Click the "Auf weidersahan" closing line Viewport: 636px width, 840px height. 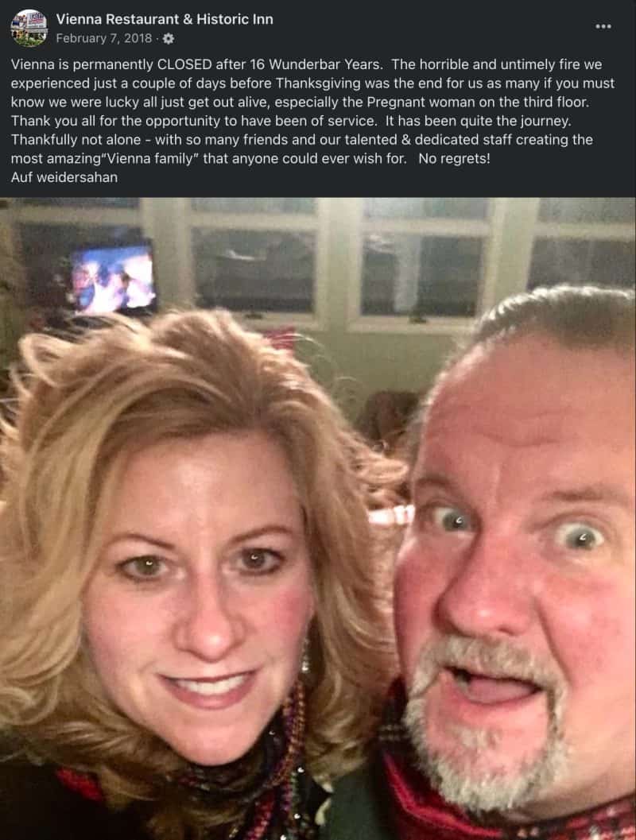(64, 177)
